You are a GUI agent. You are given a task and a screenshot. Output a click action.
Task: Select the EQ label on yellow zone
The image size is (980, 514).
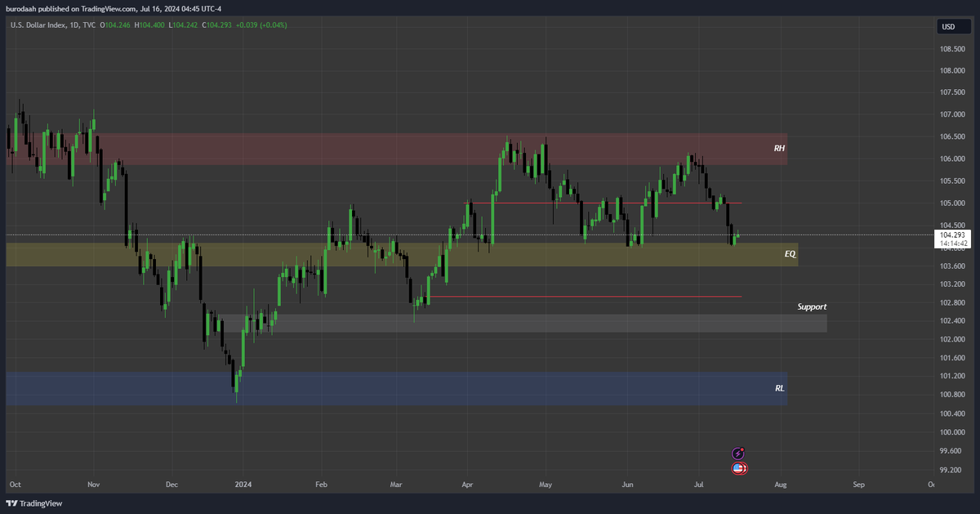click(790, 254)
